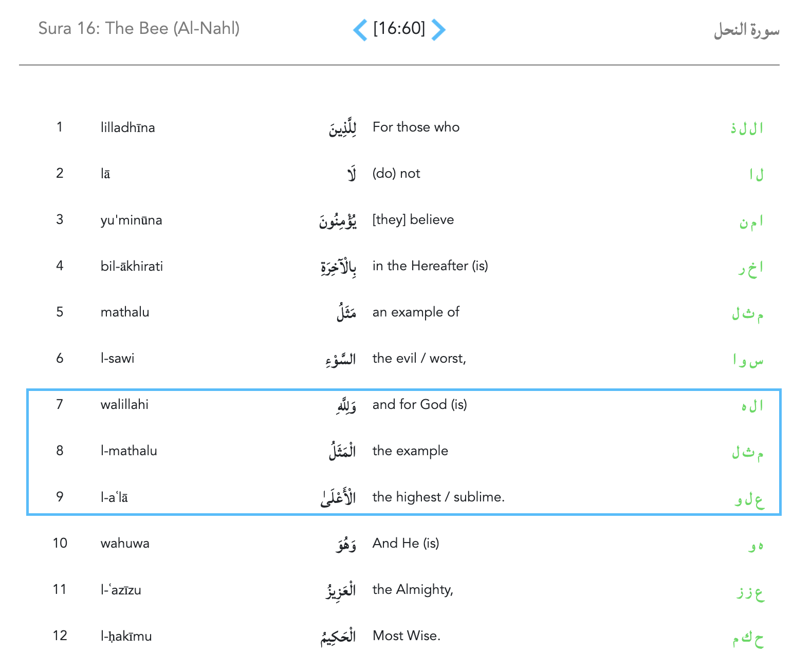Open root letters of l-ʿazīzu
811x672 pixels.
pyautogui.click(x=750, y=591)
